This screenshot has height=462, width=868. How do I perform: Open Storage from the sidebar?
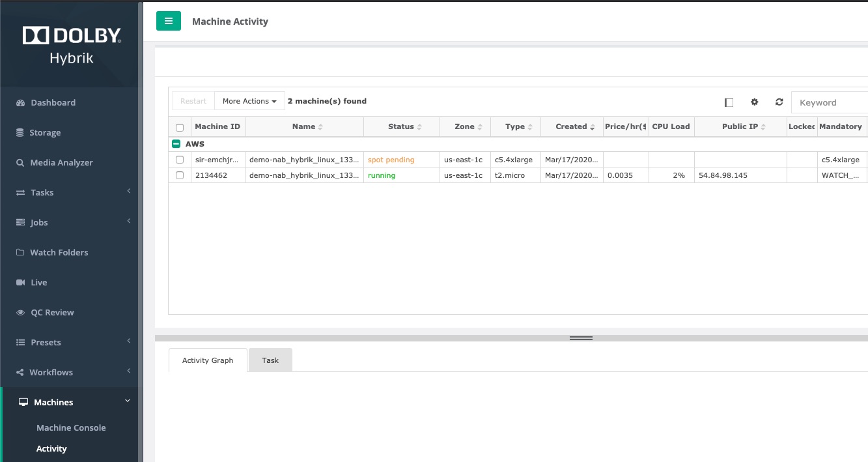pos(45,133)
